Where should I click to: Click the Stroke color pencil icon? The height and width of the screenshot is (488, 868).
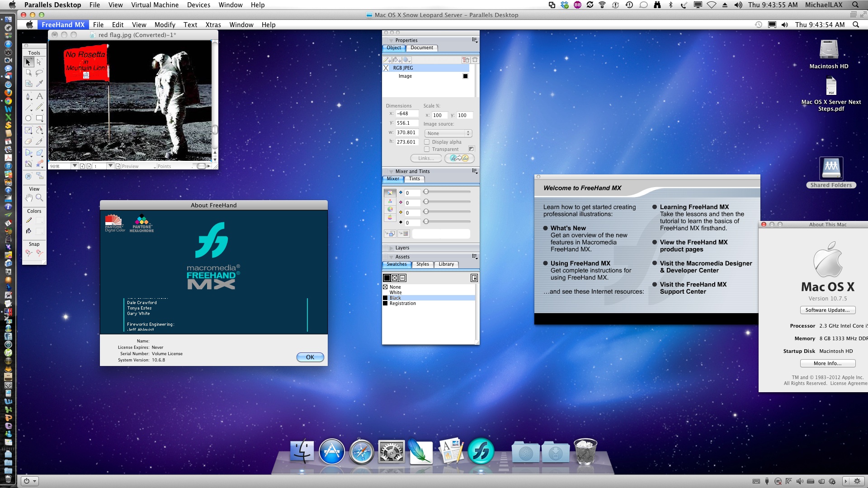click(29, 221)
